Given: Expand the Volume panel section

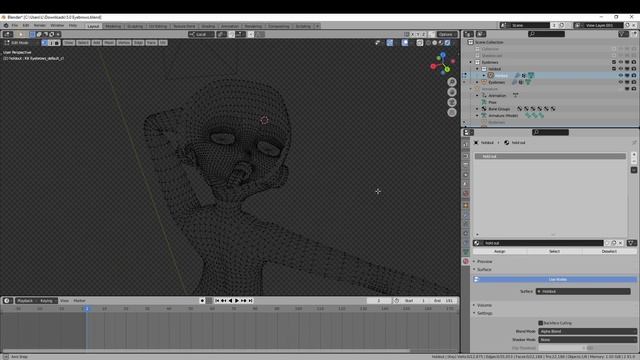Looking at the screenshot, I should tap(484, 305).
